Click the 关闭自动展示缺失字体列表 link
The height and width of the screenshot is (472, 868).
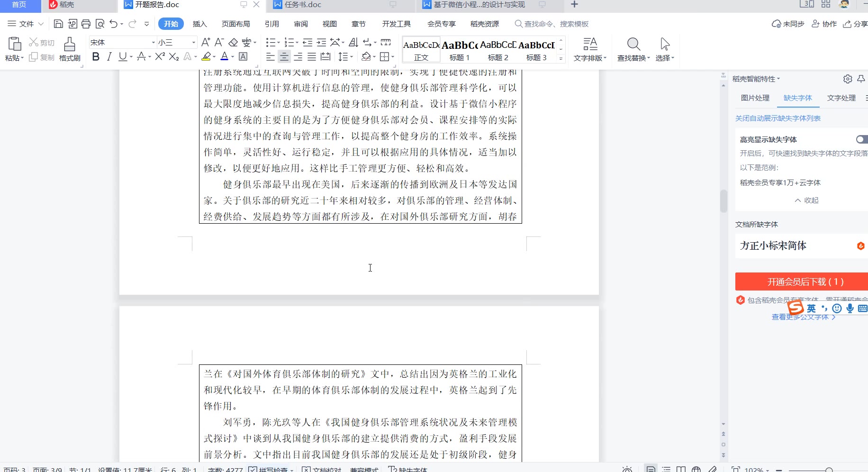[x=778, y=118]
